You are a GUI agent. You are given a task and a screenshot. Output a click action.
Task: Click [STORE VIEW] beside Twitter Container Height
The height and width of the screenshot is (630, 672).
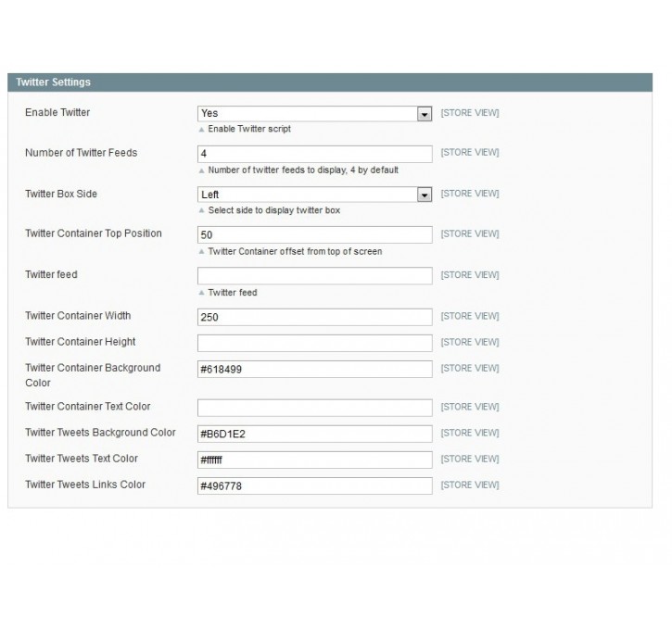470,342
